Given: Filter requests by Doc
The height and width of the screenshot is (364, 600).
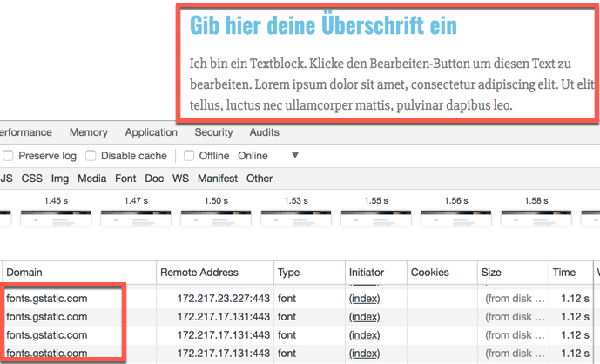Looking at the screenshot, I should (x=154, y=179).
